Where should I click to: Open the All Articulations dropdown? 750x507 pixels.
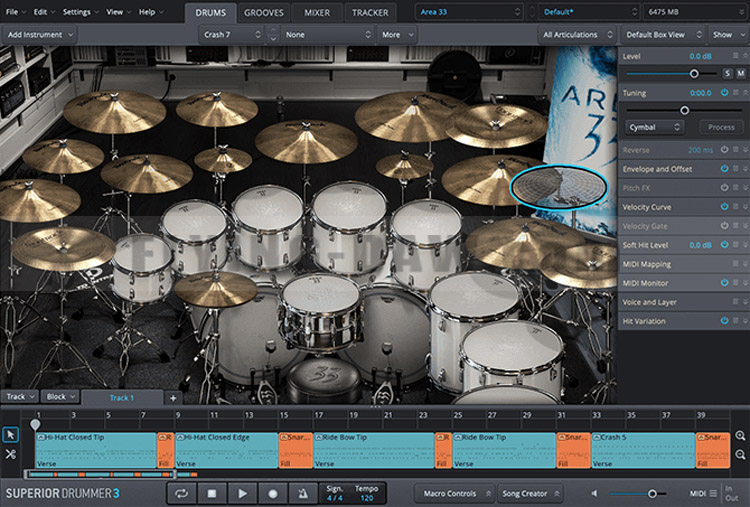pos(575,34)
